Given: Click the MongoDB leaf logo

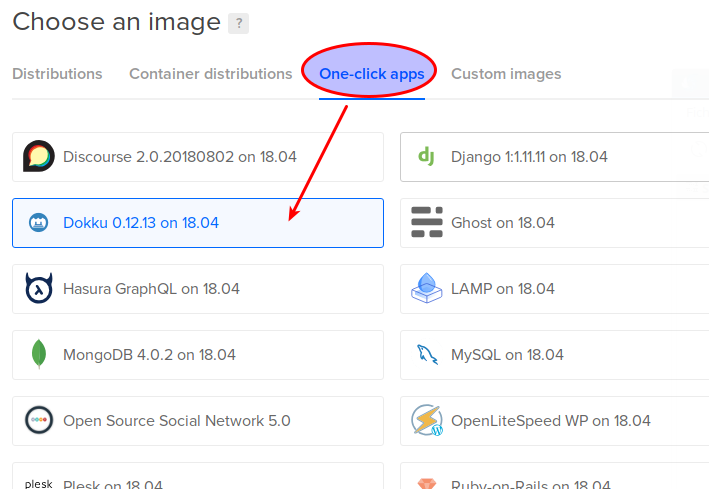Looking at the screenshot, I should pos(39,354).
